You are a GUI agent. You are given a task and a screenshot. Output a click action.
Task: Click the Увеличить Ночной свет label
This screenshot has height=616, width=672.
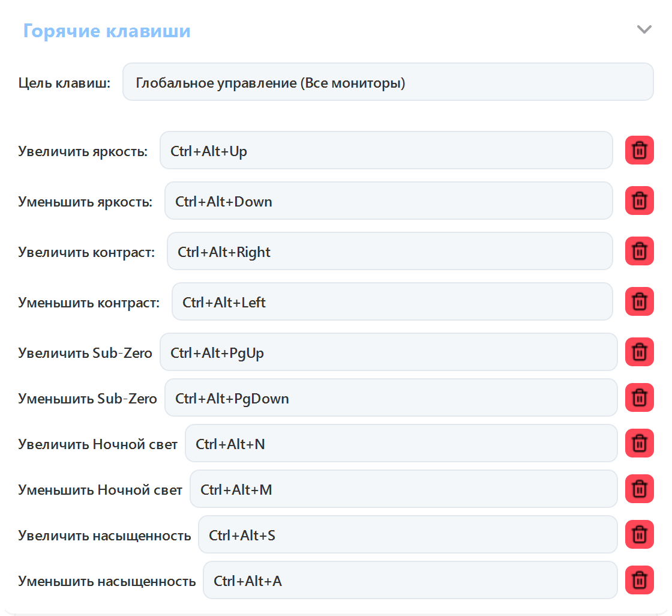click(x=98, y=444)
